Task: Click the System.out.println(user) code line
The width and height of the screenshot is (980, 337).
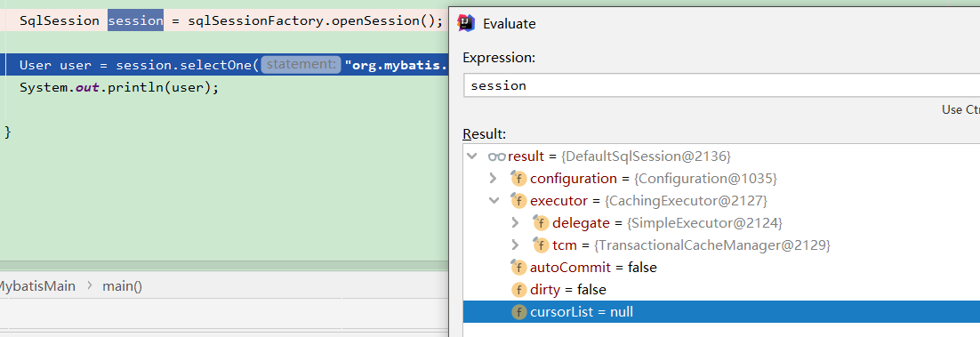Action: [x=119, y=87]
